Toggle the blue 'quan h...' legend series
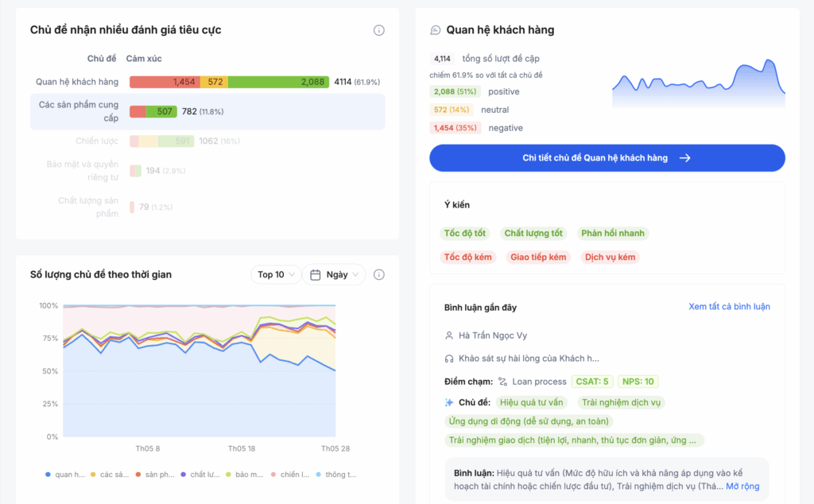814x504 pixels. [65, 475]
